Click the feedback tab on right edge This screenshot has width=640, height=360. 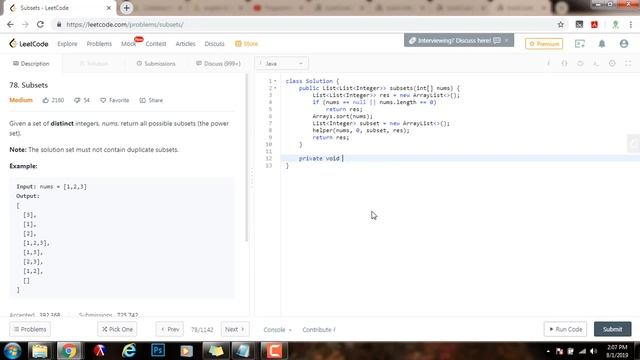(633, 143)
